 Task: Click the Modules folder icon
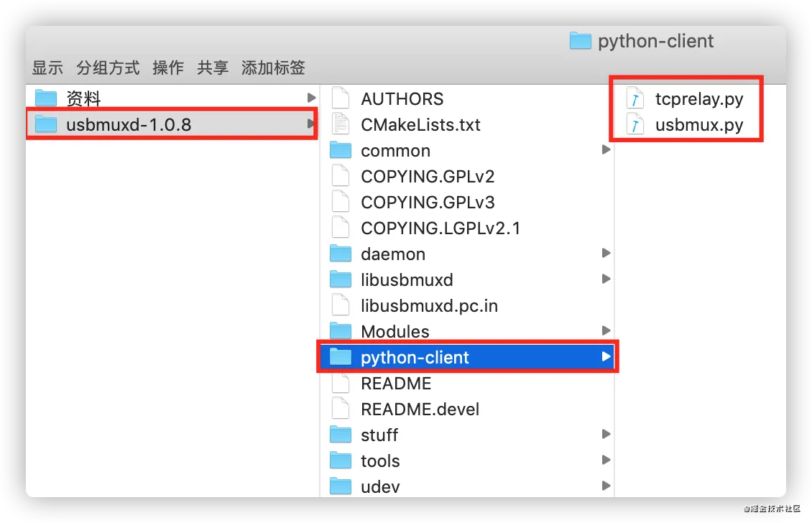[340, 330]
